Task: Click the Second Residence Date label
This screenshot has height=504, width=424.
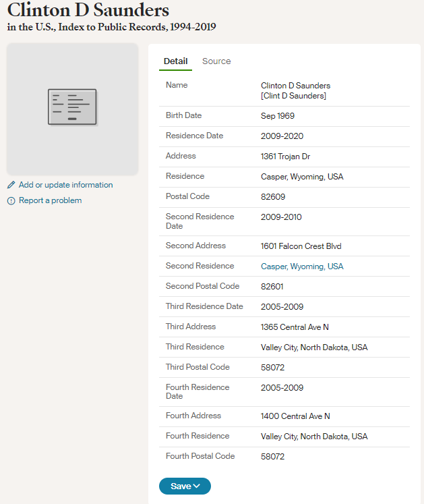Action: [200, 221]
